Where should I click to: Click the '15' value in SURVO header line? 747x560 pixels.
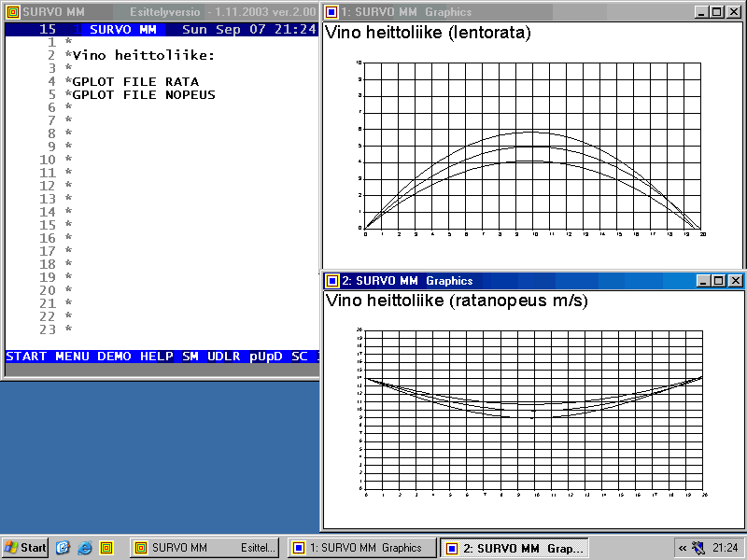[48, 30]
